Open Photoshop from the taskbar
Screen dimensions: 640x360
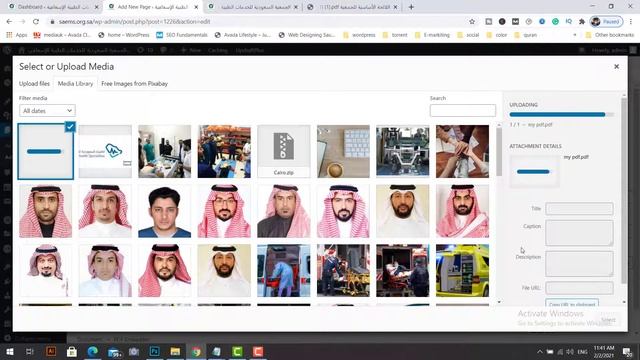tap(155, 351)
